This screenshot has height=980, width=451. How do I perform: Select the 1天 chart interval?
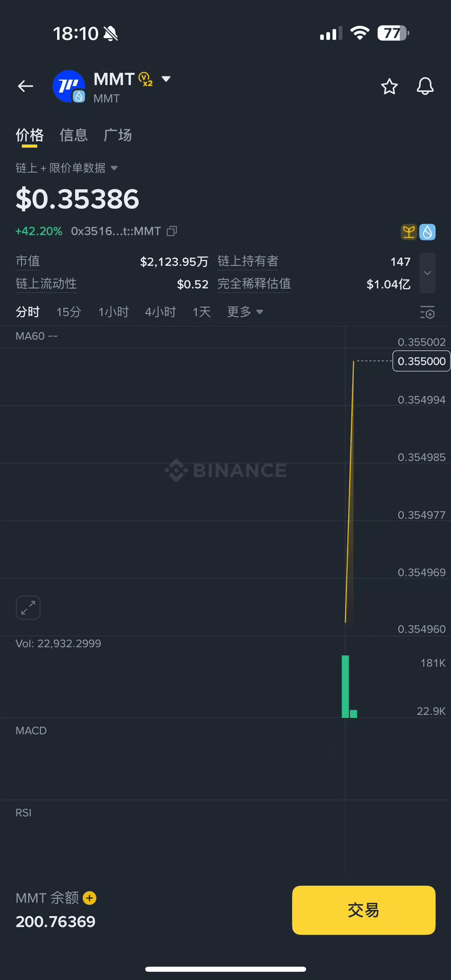coord(202,312)
